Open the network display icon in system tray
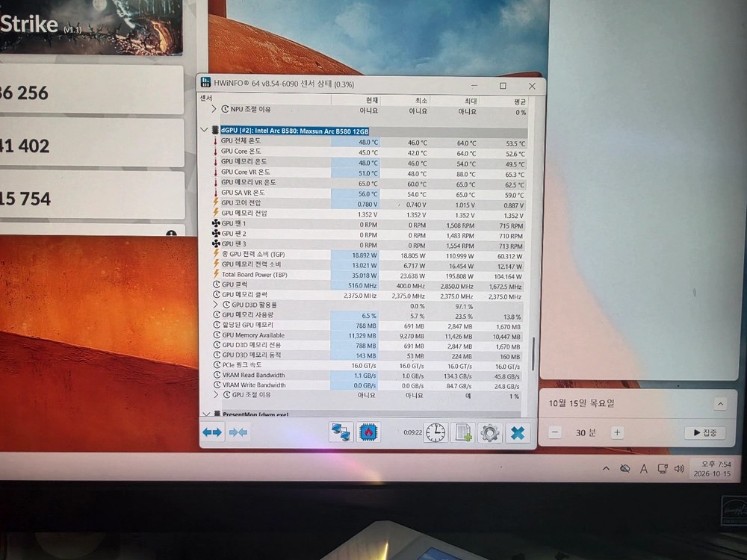 [662, 469]
